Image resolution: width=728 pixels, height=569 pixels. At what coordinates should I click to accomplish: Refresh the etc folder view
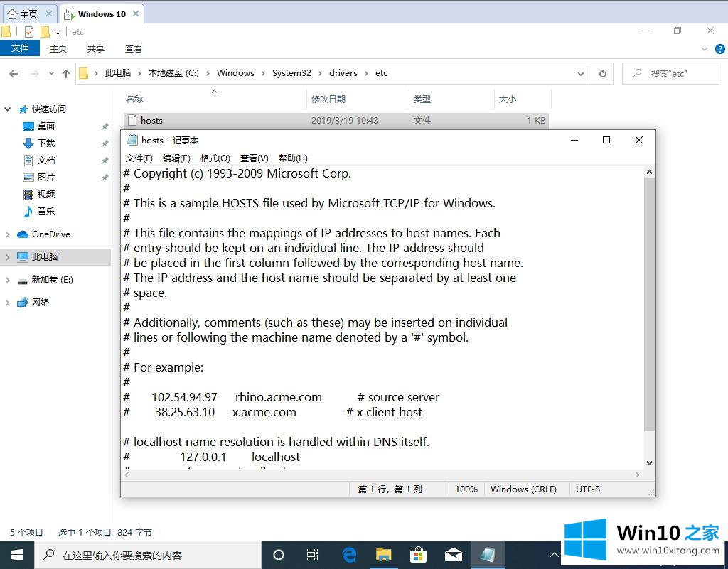603,73
